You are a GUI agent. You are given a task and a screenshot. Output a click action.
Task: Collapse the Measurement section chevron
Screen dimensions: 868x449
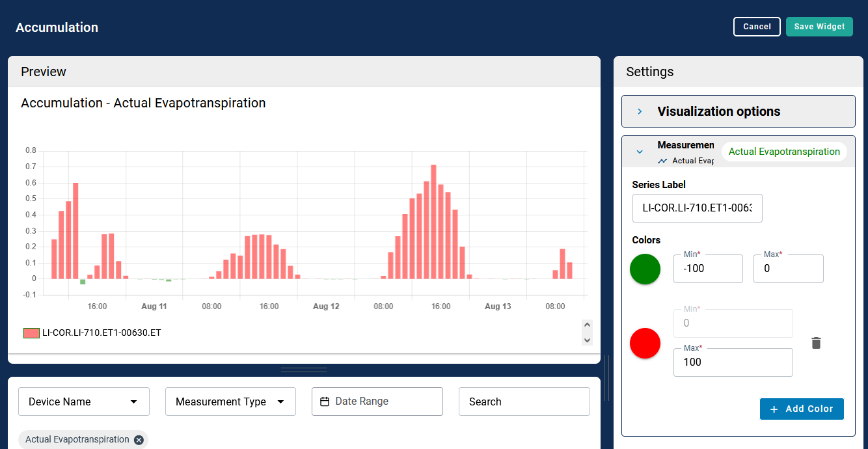[x=640, y=152]
